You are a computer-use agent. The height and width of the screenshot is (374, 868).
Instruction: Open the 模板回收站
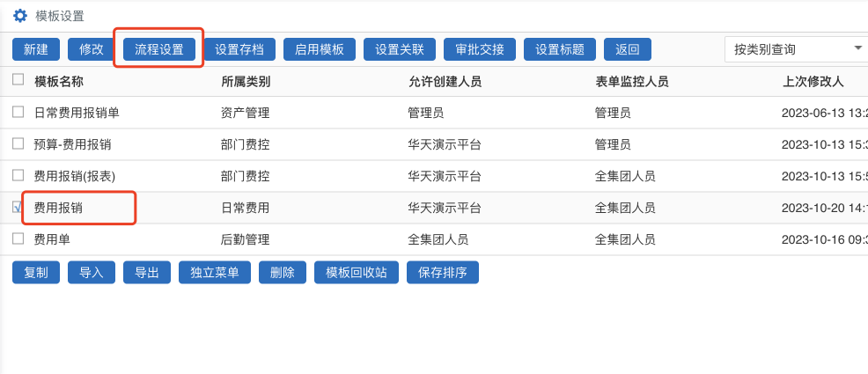(x=357, y=272)
